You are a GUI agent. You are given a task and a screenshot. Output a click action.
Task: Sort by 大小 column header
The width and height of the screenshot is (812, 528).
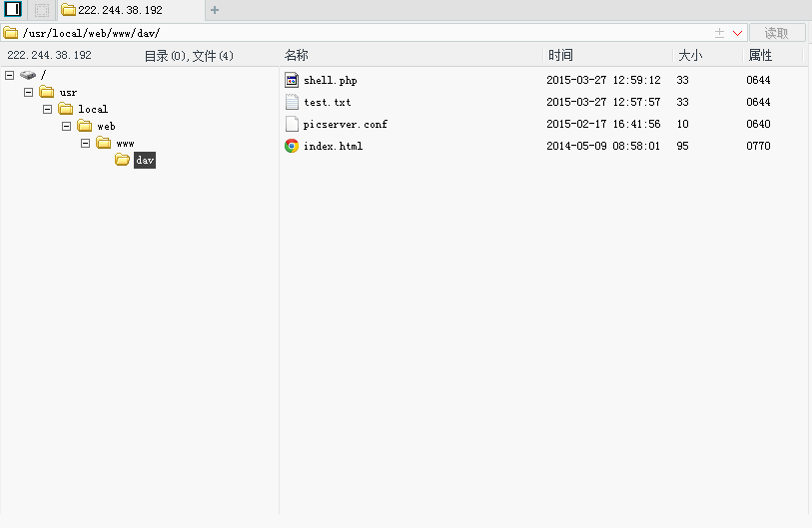691,55
